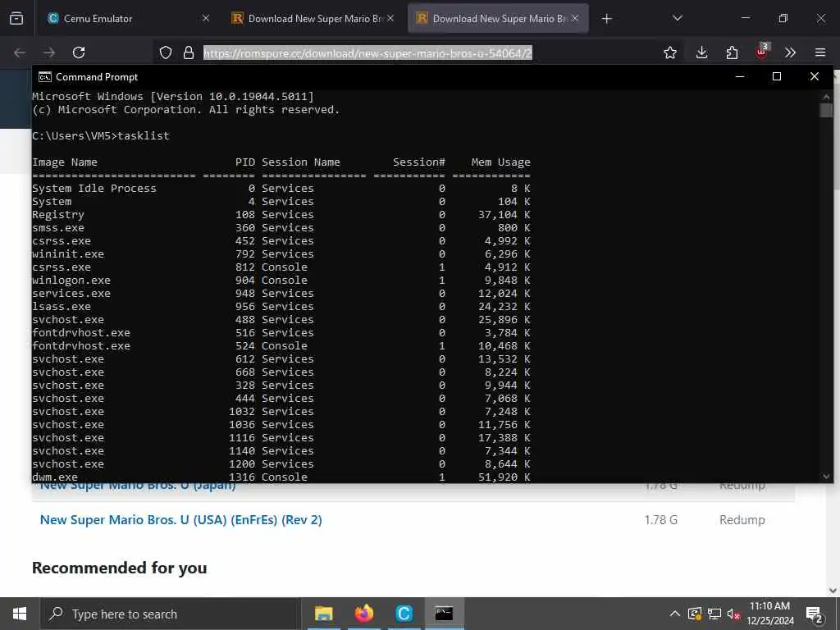
Task: Click the winlogon.exe process row
Action: (x=281, y=281)
